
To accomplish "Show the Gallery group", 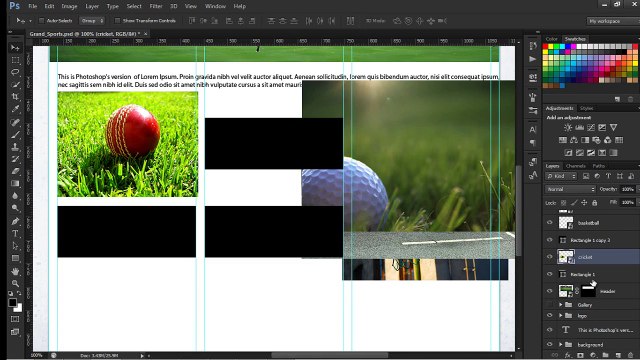I will point(550,305).
